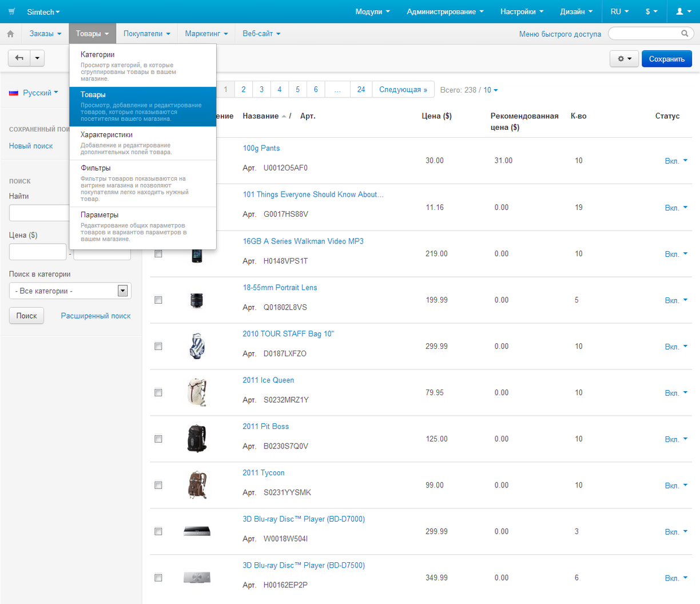Open the TOUR STAFF Bag thumbnail
Screen dimensions: 700x604
tap(197, 347)
